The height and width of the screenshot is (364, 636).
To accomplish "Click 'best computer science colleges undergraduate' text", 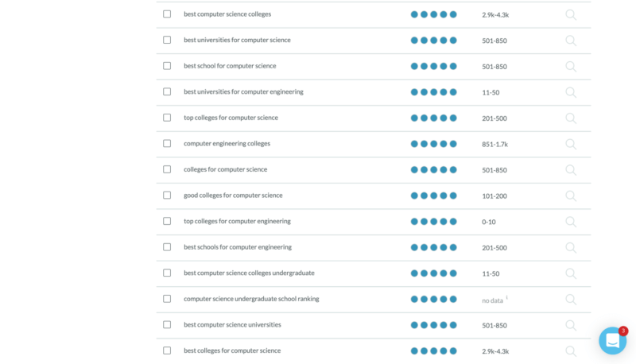I will [x=249, y=273].
